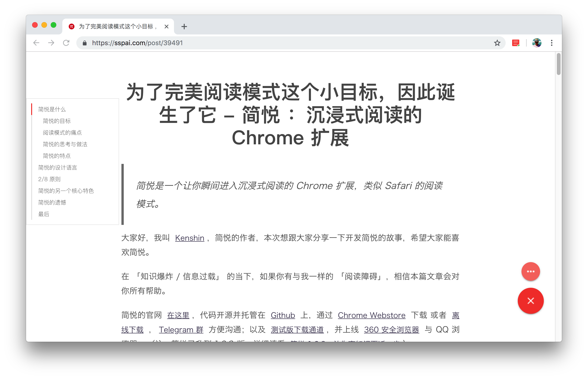Jump to 简悦的设计语言 in outline
588x379 pixels.
pyautogui.click(x=57, y=168)
